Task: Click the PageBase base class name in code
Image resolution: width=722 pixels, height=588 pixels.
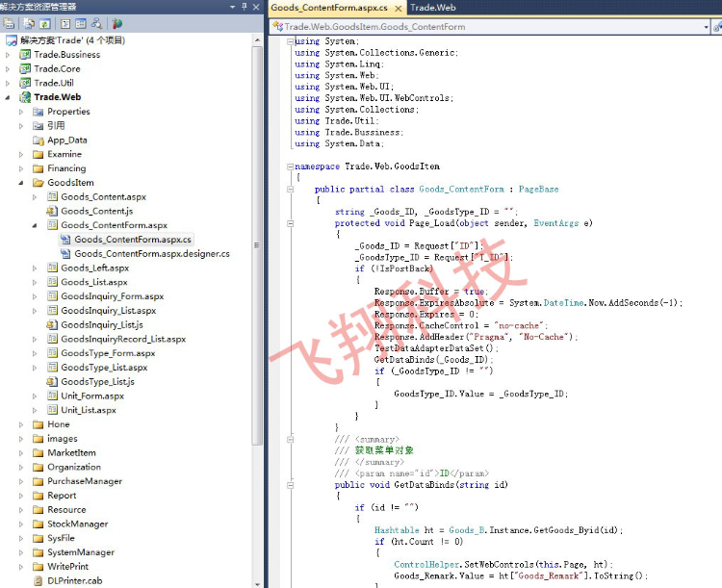Action: pyautogui.click(x=538, y=190)
